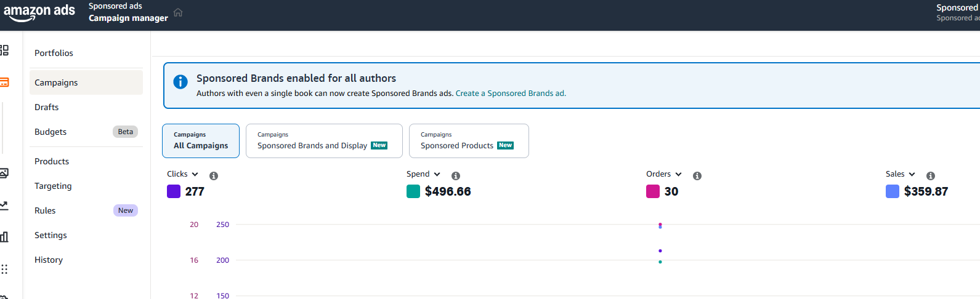
Task: Show info tooltip next to Clicks metric
Action: pos(214,176)
